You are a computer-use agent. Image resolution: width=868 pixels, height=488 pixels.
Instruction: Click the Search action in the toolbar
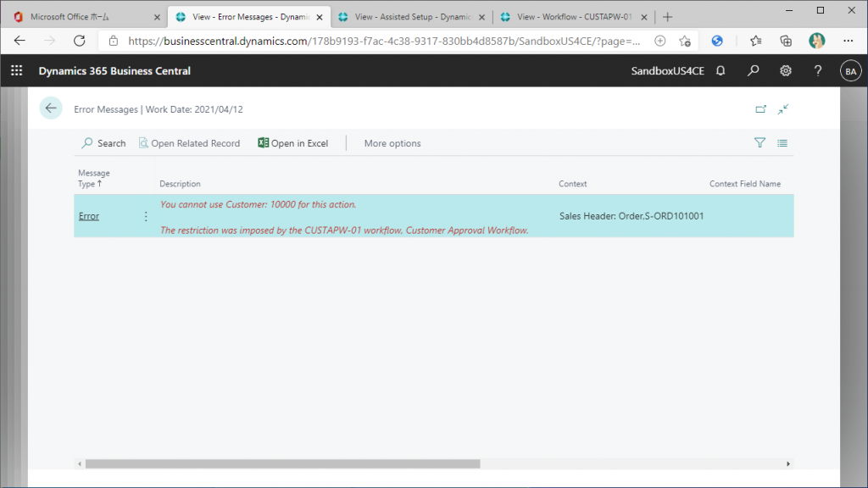(x=103, y=143)
